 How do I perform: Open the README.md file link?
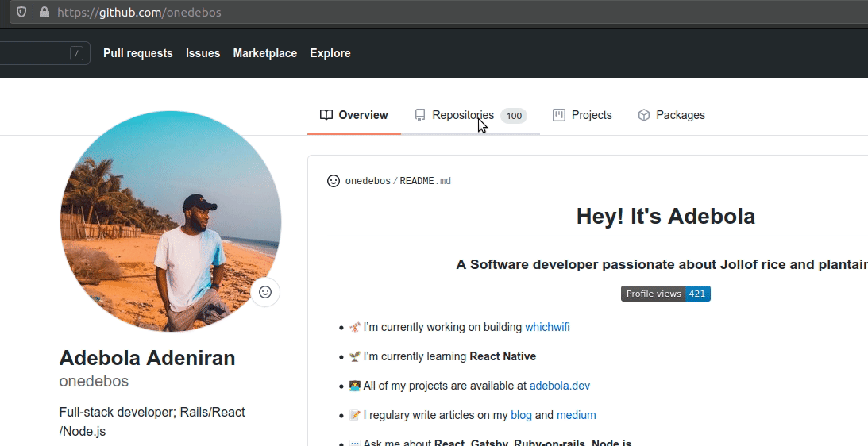tap(425, 181)
